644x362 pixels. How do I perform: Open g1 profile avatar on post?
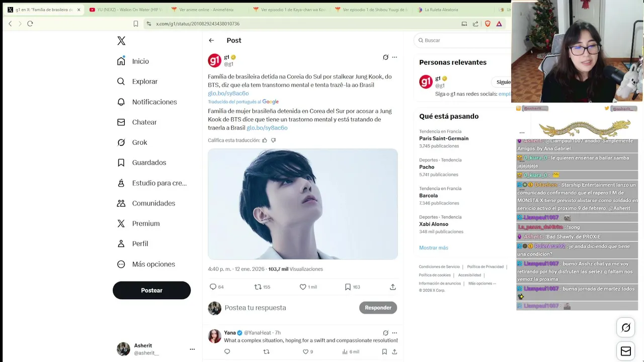[215, 60]
